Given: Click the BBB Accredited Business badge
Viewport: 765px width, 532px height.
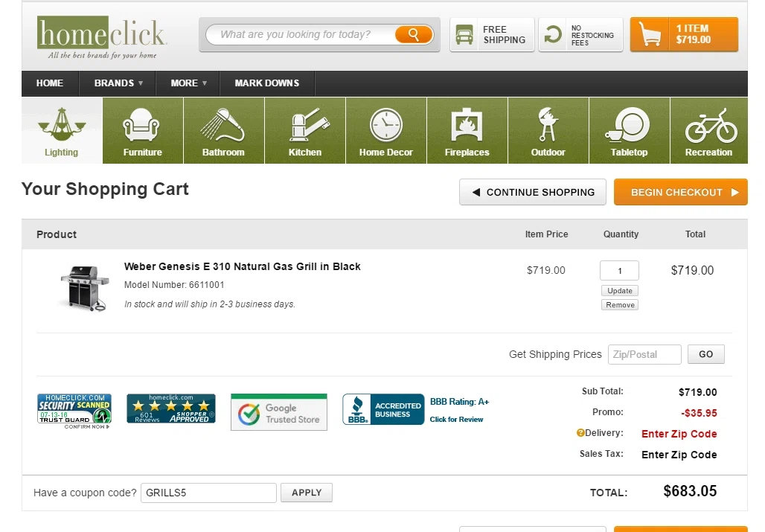Looking at the screenshot, I should tap(383, 410).
